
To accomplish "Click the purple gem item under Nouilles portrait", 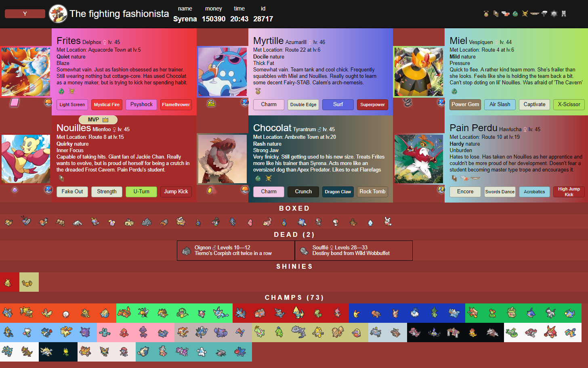I will (15, 190).
